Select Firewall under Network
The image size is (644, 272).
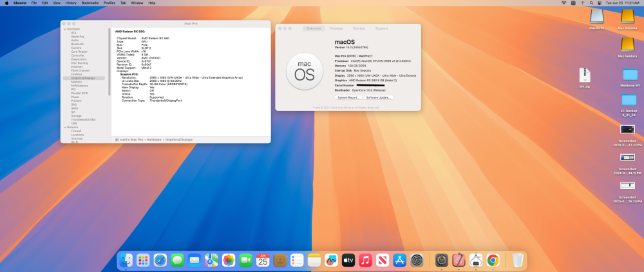(x=77, y=131)
